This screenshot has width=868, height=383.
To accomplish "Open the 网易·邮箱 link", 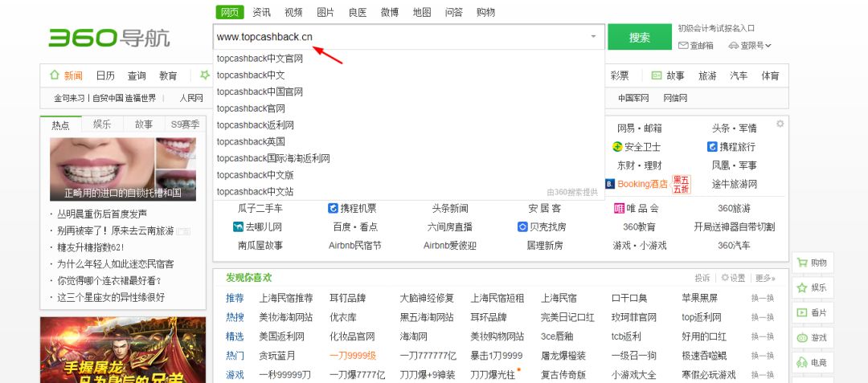I will pos(640,128).
